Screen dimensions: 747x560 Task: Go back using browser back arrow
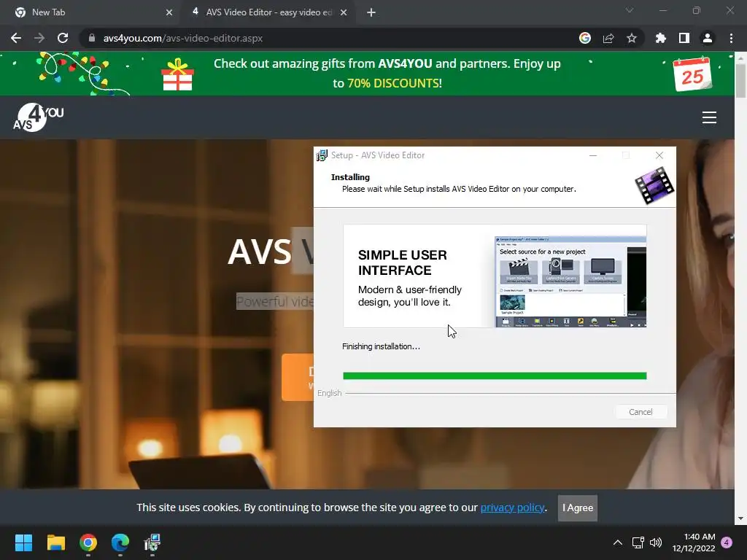(16, 38)
